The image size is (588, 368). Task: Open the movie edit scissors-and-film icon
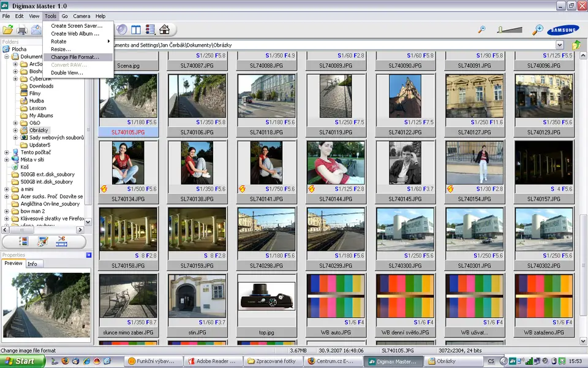(61, 242)
